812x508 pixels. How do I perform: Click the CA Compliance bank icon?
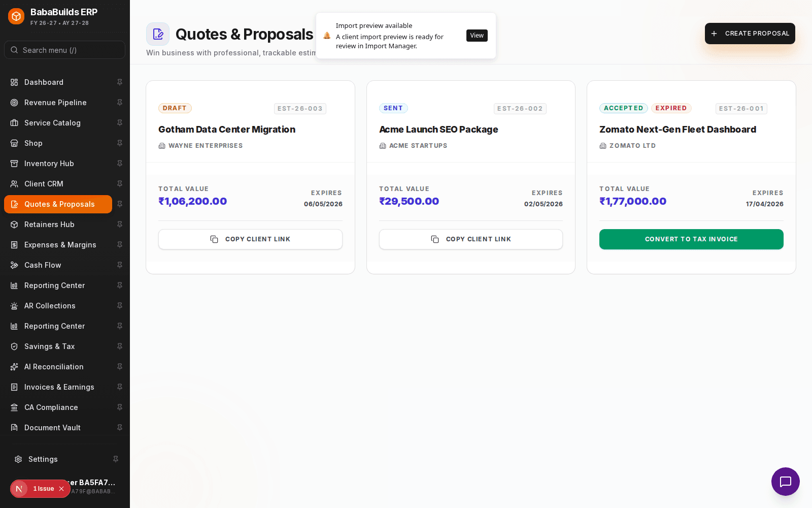14,407
